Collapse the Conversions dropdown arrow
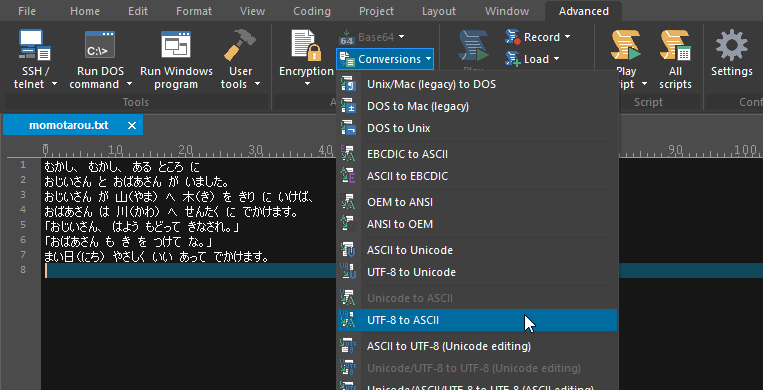Viewport: 763px width, 390px height. [x=427, y=59]
